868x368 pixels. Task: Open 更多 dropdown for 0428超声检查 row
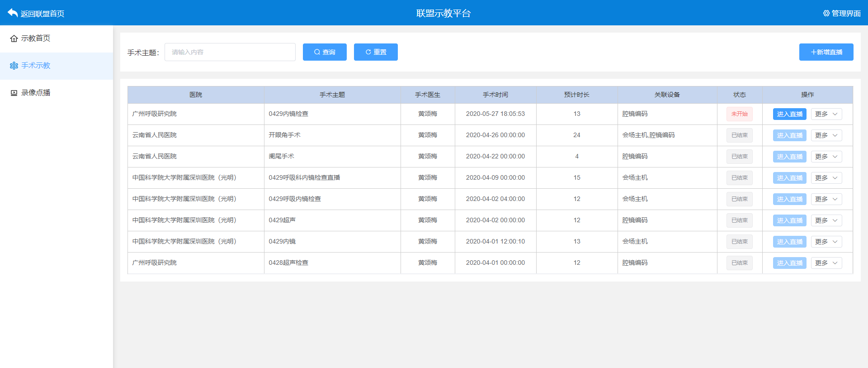(x=826, y=263)
